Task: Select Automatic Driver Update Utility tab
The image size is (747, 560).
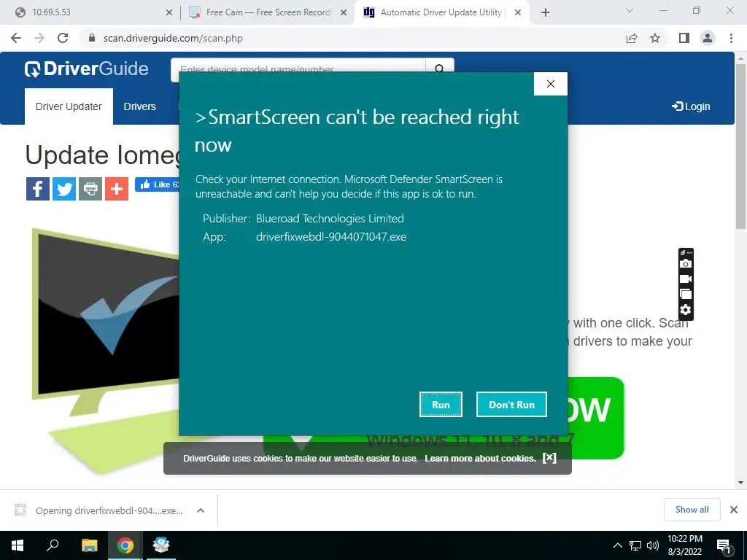Action: pos(441,12)
